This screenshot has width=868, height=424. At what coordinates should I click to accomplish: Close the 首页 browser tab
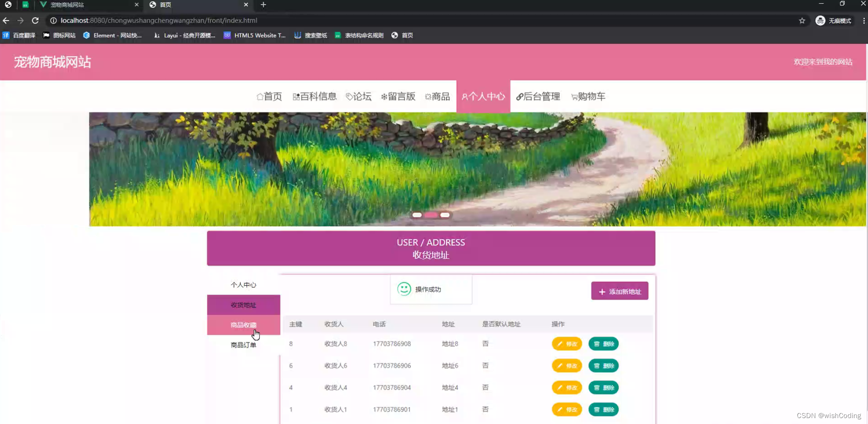(246, 5)
